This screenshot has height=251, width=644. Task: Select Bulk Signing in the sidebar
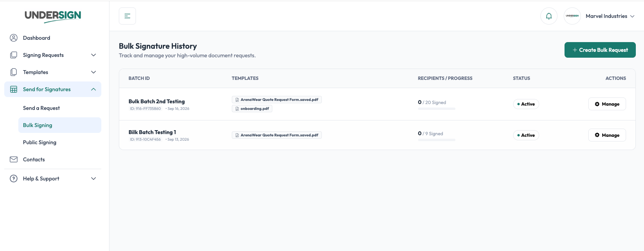[x=60, y=125]
